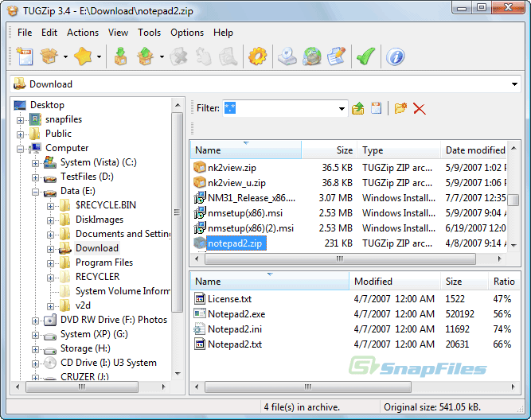
Task: Click the orange gear settings icon
Action: [257, 56]
